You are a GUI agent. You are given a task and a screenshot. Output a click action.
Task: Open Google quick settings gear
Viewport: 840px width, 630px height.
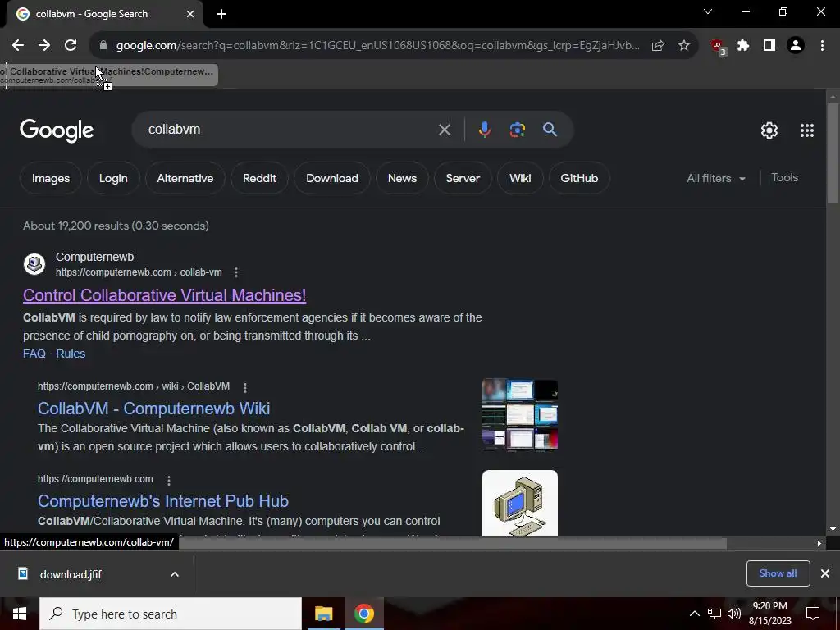coord(769,130)
